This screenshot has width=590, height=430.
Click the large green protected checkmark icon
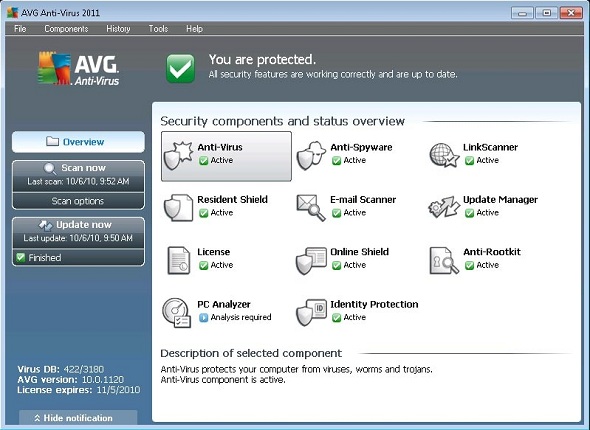pos(181,68)
